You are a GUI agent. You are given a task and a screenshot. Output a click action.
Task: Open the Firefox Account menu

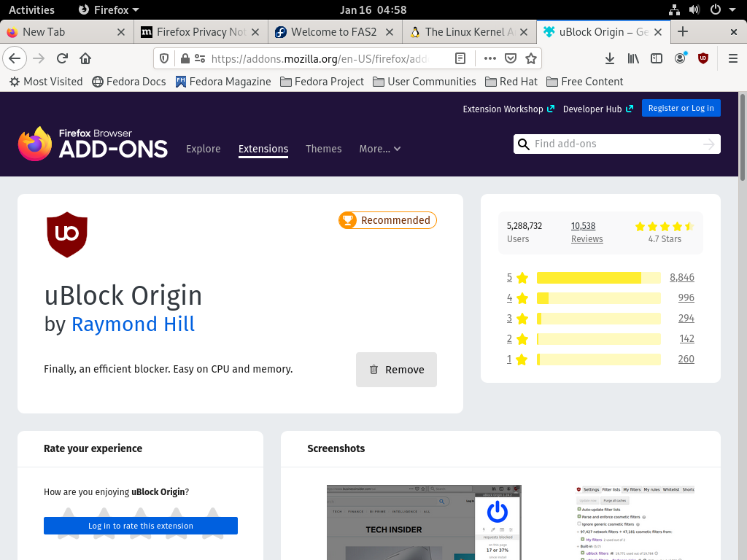coord(681,58)
